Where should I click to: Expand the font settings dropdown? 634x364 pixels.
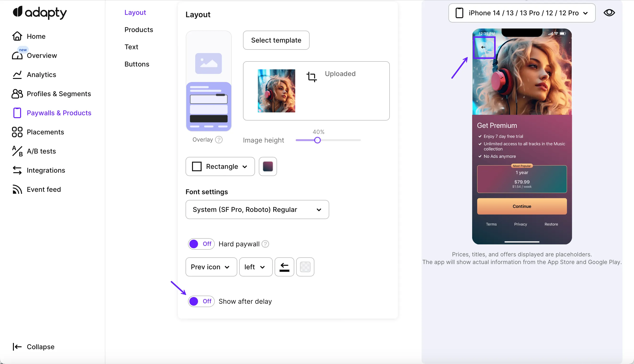click(x=257, y=210)
